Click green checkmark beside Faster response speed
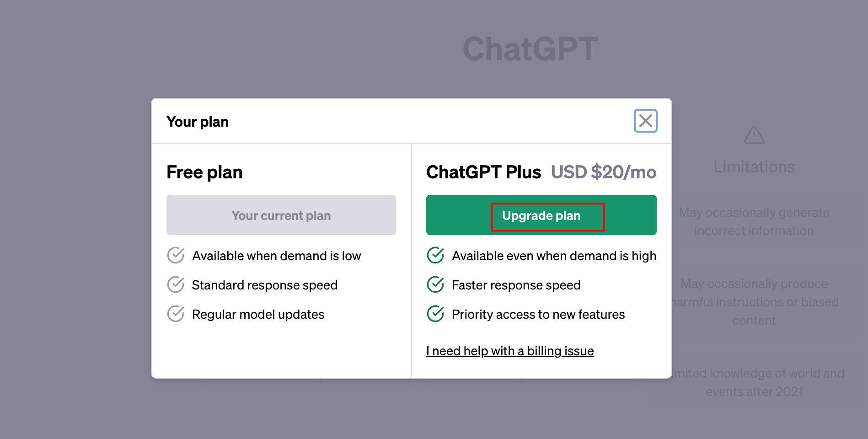The image size is (868, 439). click(435, 284)
